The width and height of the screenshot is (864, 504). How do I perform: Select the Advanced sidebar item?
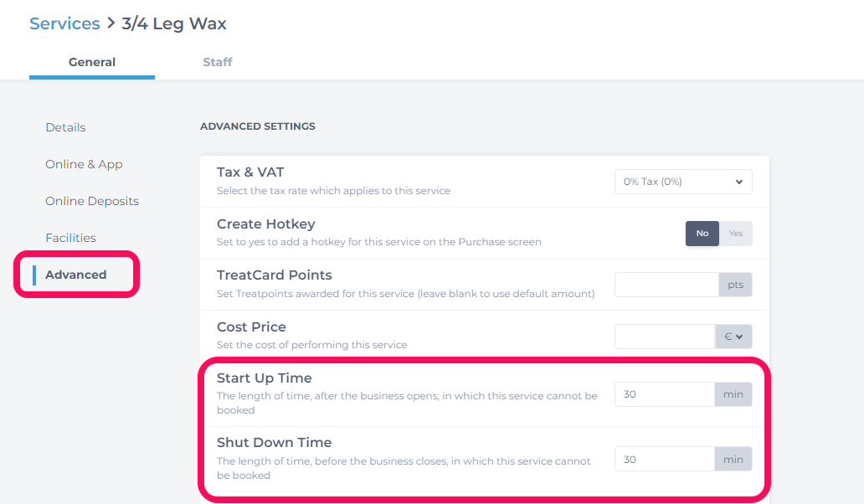[x=76, y=275]
